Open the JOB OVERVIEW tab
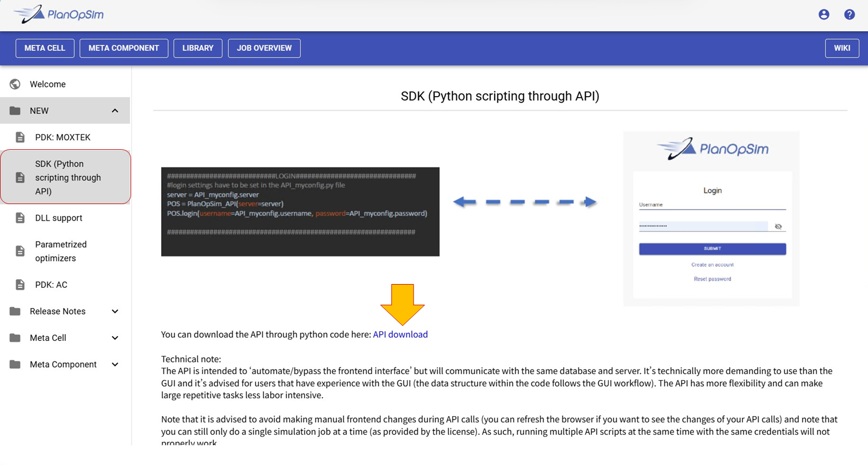The image size is (868, 465). tap(264, 48)
